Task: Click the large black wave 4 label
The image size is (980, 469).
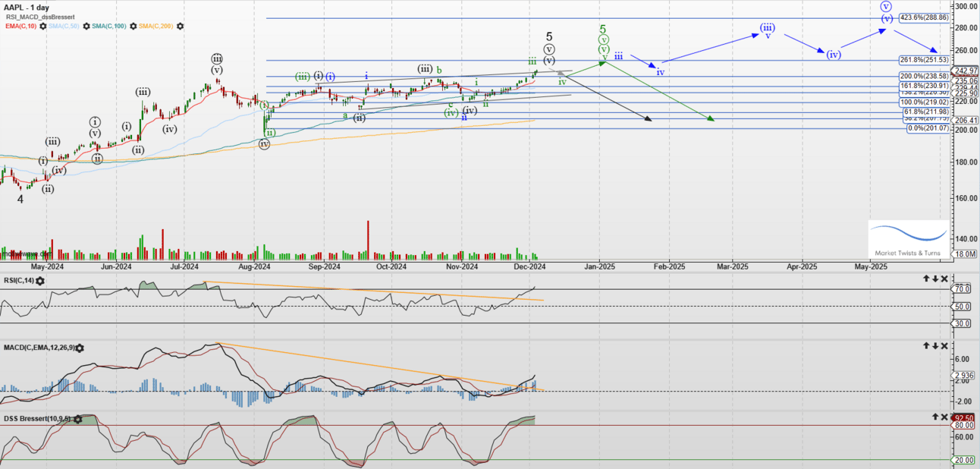Action: click(x=22, y=200)
